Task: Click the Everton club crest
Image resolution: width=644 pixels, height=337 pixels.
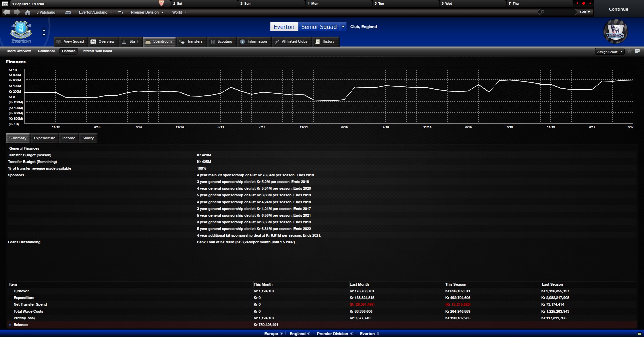Action: [x=21, y=32]
